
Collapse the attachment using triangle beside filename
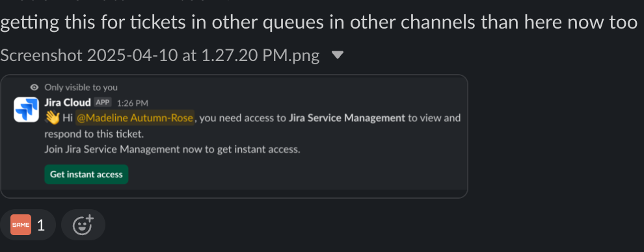(337, 55)
